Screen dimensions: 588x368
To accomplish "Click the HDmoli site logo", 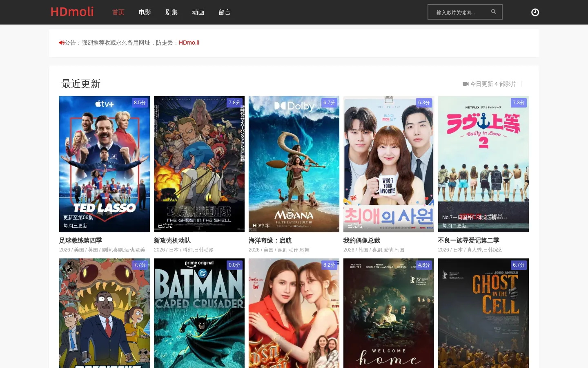I will (x=72, y=12).
